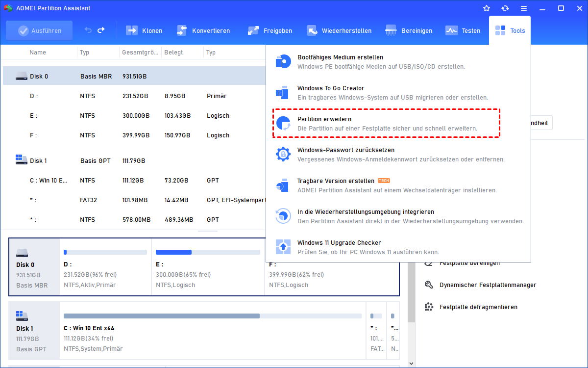Click Festplatte defragmentieren

tap(478, 307)
